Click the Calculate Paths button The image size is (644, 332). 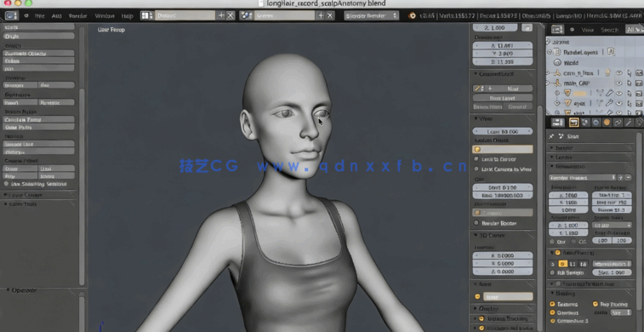(38, 119)
